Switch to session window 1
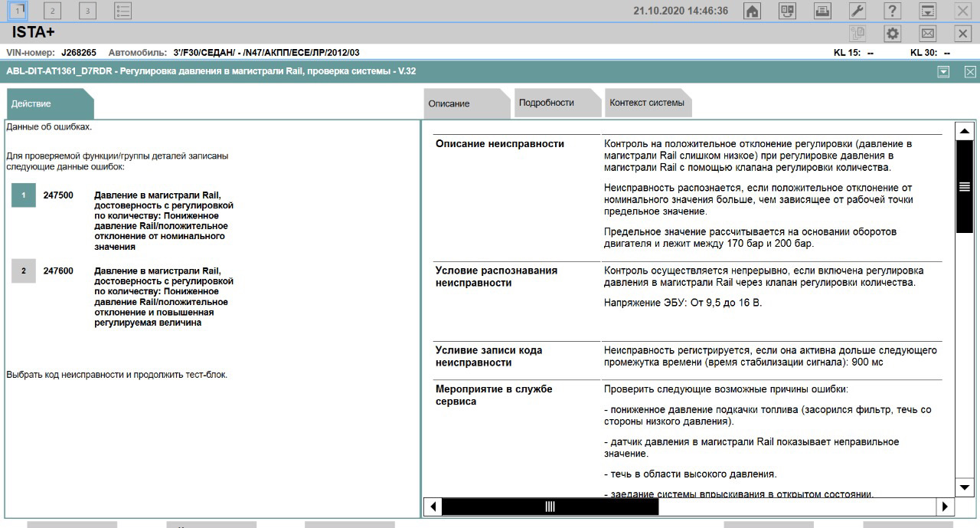This screenshot has width=980, height=528. 18,11
